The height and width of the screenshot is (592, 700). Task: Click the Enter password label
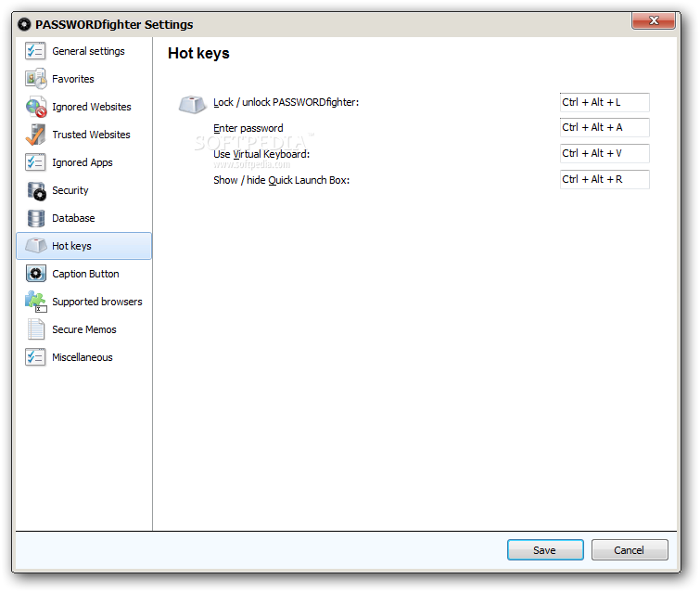coord(248,128)
